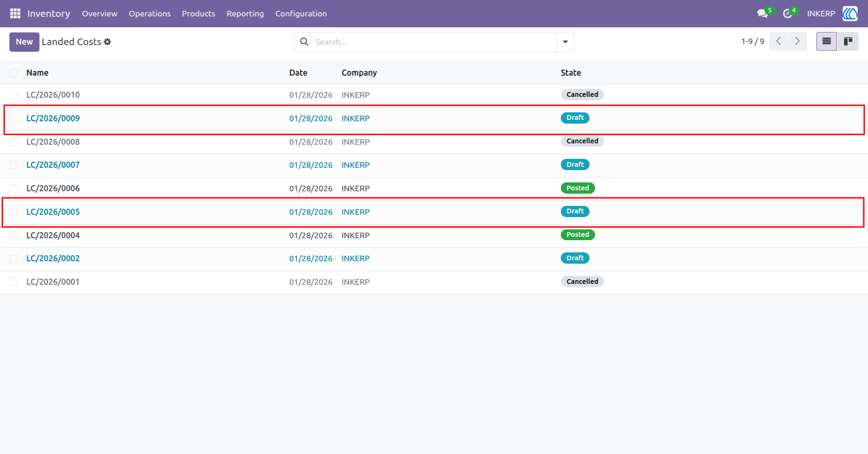Image resolution: width=868 pixels, height=454 pixels.
Task: Click the 1-9 / 9 pager counter
Action: [752, 41]
